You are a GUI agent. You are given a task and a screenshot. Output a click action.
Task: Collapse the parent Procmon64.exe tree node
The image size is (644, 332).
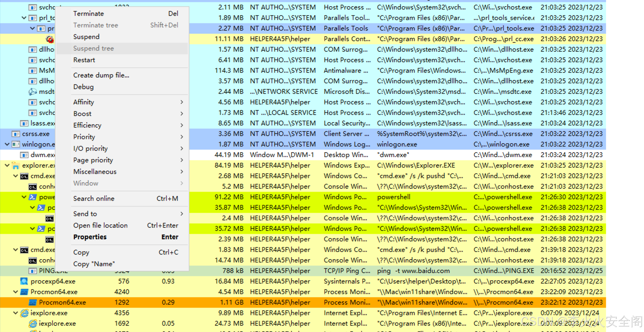point(16,292)
